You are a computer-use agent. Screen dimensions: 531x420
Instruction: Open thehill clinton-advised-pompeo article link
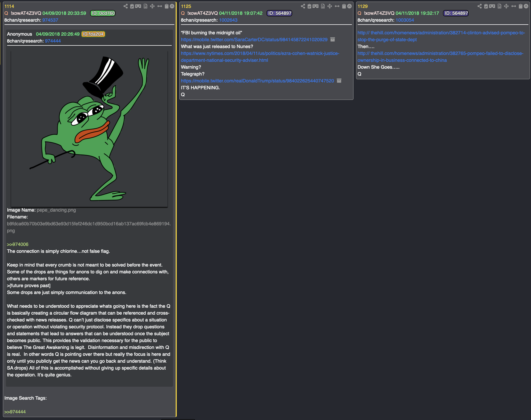[441, 36]
